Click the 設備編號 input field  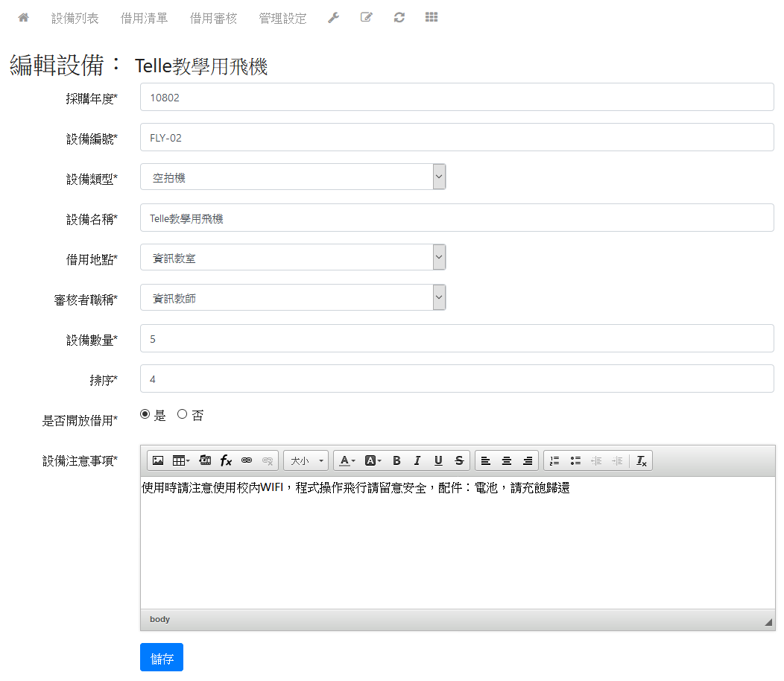457,138
